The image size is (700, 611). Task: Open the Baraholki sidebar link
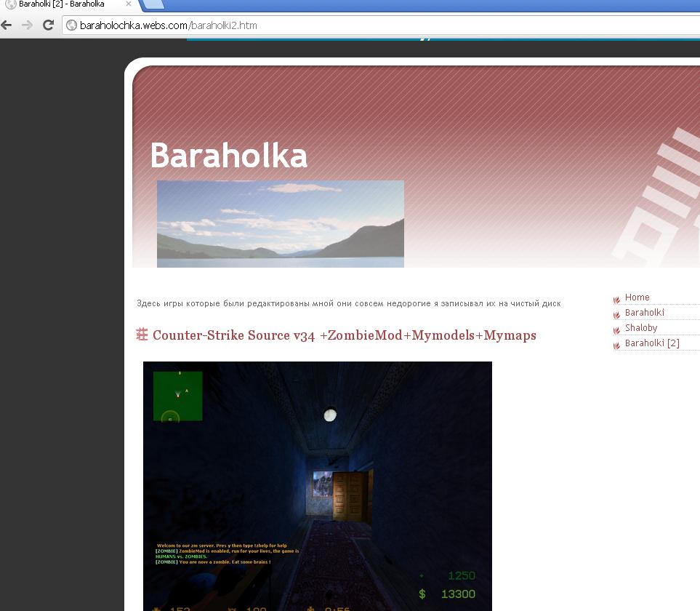point(644,312)
